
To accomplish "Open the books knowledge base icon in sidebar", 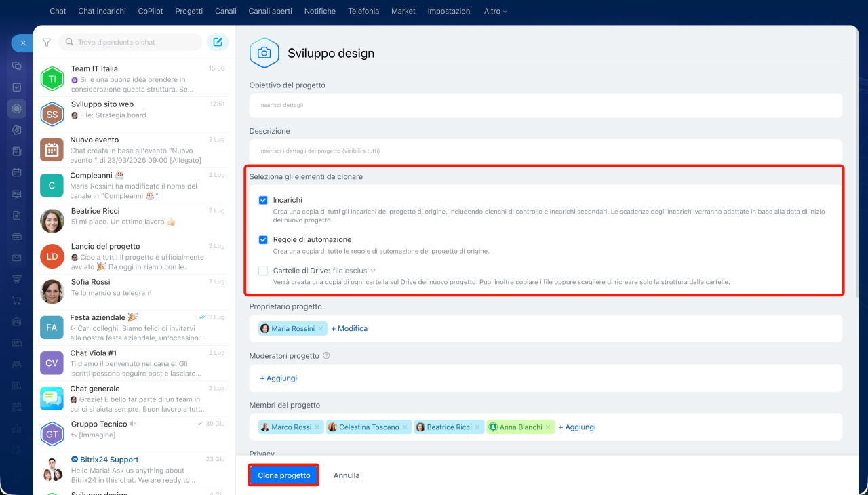I will [x=17, y=386].
